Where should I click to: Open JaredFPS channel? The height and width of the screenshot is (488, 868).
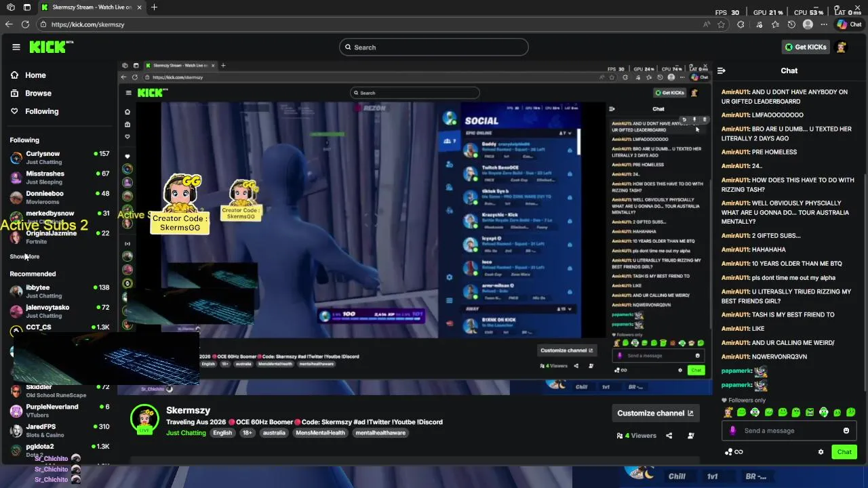[60, 430]
